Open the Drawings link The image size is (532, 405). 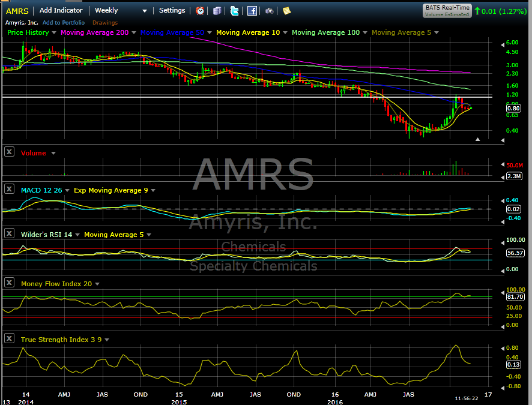[x=105, y=23]
